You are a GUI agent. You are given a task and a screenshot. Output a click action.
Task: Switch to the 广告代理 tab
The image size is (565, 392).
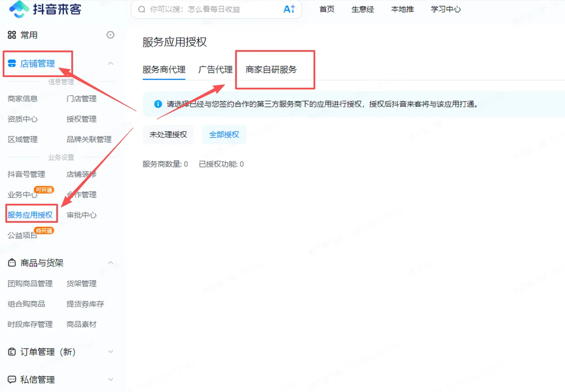[215, 70]
